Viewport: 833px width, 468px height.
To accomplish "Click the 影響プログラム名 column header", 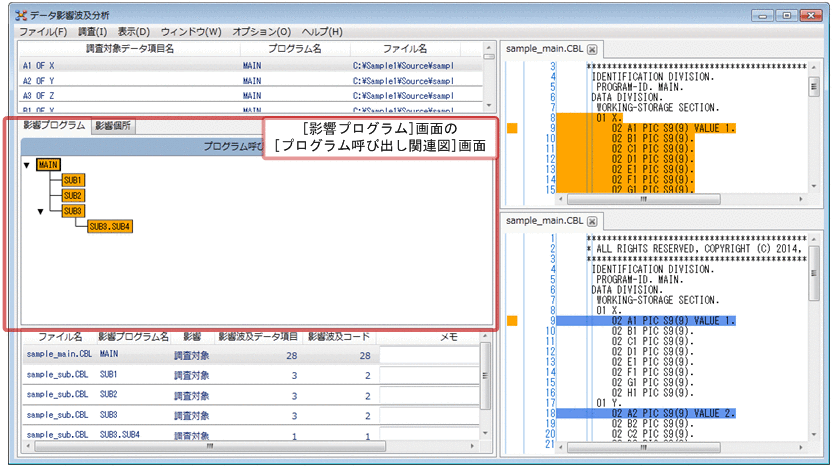I will click(133, 337).
